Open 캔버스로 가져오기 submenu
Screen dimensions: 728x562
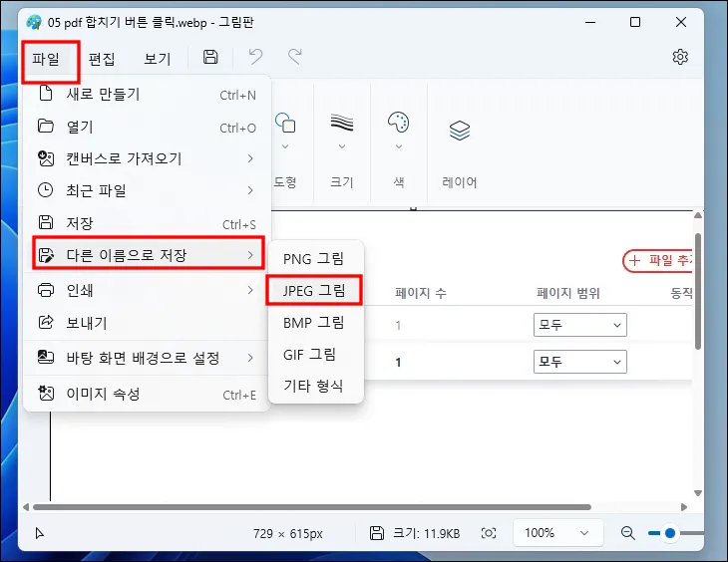click(x=147, y=158)
